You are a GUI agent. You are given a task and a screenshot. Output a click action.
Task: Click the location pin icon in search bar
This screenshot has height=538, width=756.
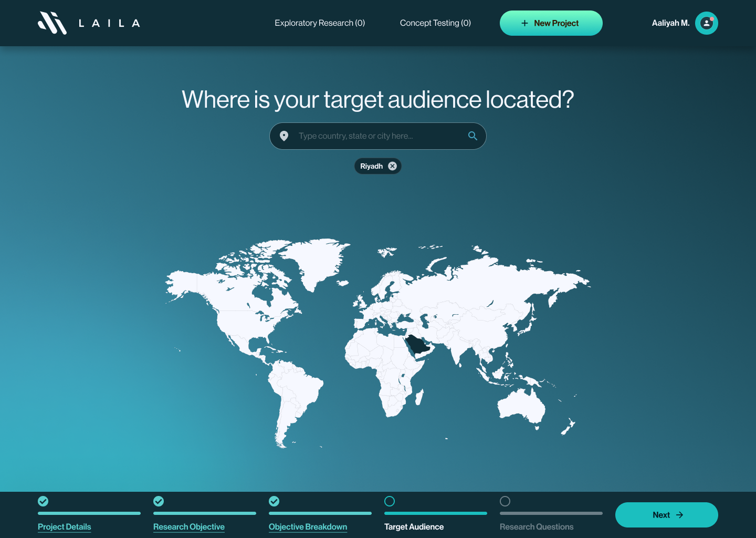[x=284, y=136]
